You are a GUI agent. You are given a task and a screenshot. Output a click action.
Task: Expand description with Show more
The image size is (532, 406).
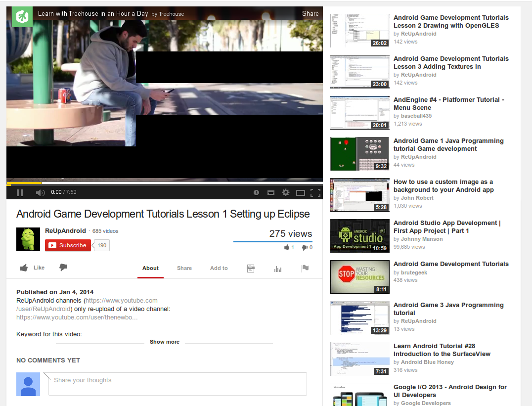click(x=165, y=342)
